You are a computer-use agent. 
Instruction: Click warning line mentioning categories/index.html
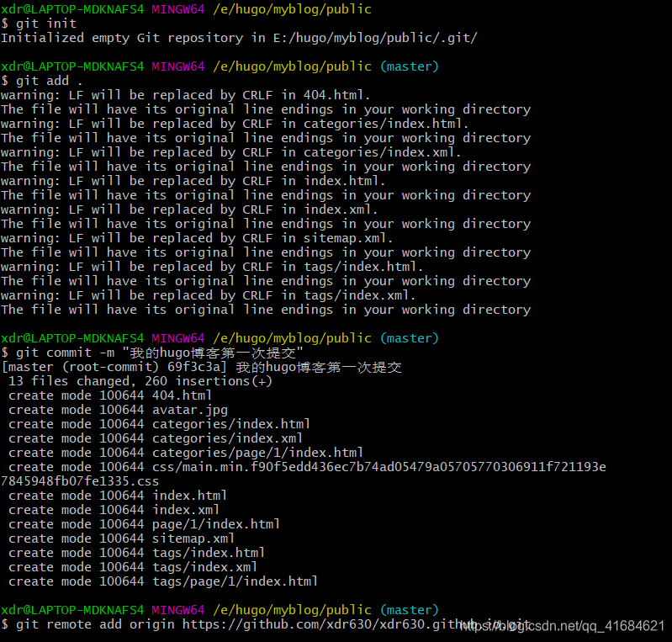point(235,124)
